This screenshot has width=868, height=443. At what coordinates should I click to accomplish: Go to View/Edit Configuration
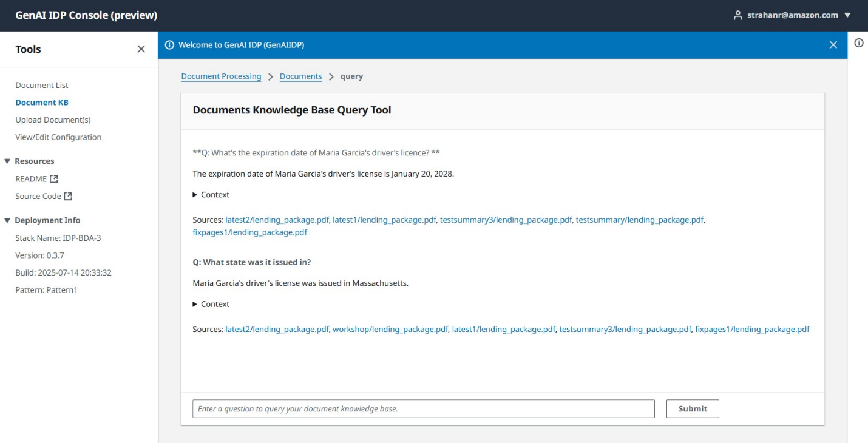click(58, 137)
